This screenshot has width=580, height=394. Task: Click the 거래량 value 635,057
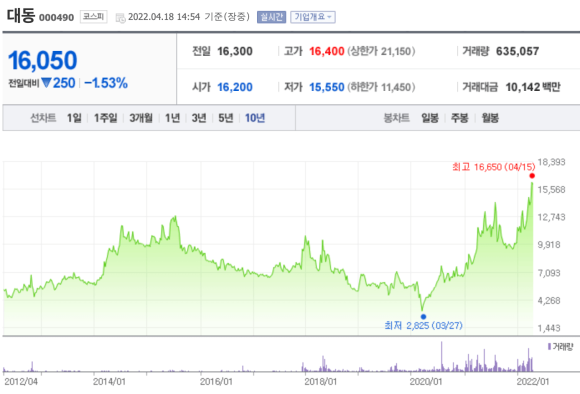517,51
